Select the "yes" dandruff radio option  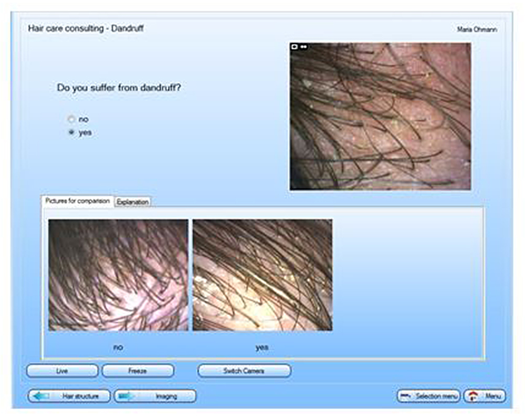click(x=71, y=133)
